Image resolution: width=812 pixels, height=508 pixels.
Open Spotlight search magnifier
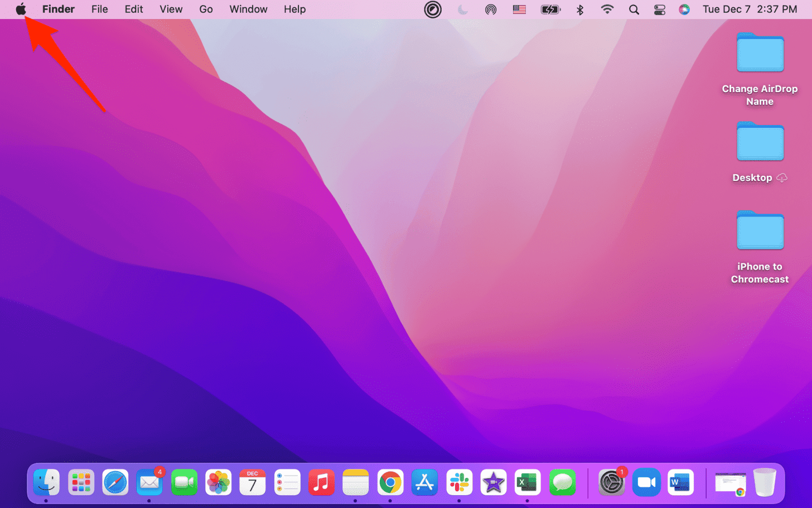pyautogui.click(x=634, y=9)
